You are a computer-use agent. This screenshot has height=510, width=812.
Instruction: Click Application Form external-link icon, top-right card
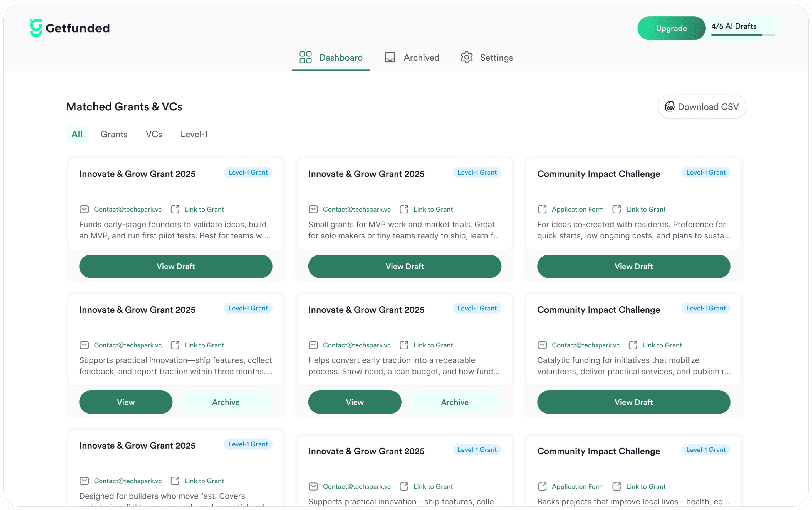(542, 209)
